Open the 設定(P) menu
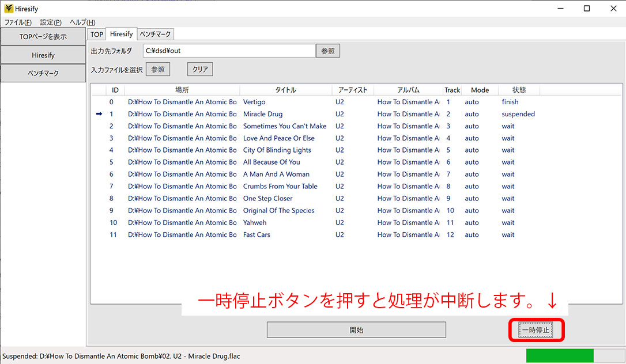The image size is (626, 364). pos(51,22)
